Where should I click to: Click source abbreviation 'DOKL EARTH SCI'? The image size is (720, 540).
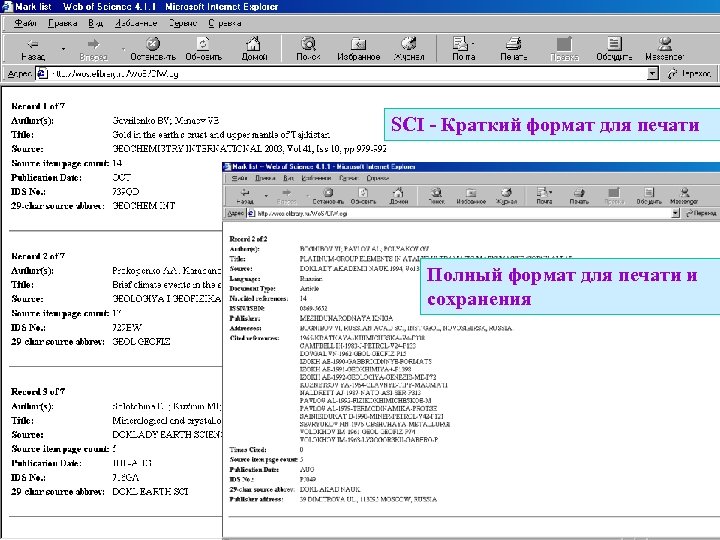coord(150,491)
